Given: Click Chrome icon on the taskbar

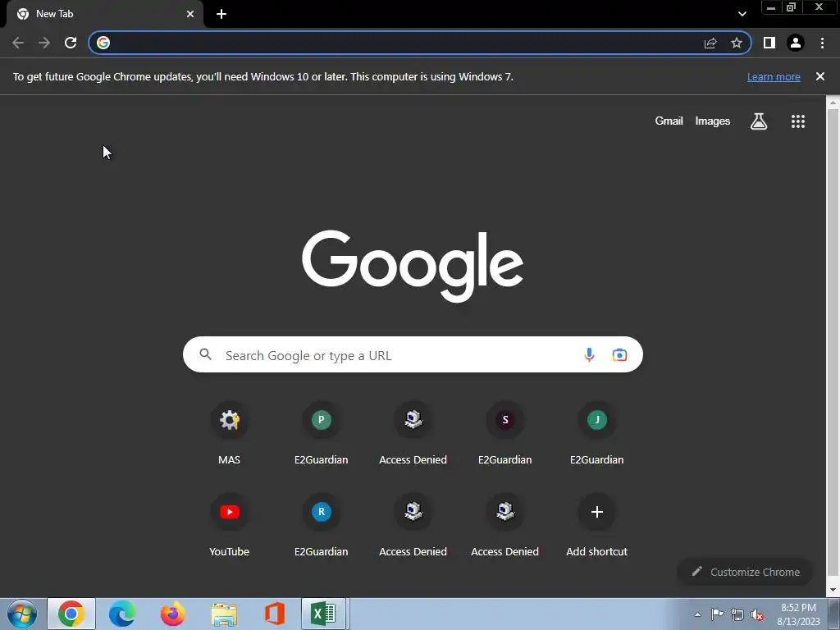Looking at the screenshot, I should (x=71, y=614).
